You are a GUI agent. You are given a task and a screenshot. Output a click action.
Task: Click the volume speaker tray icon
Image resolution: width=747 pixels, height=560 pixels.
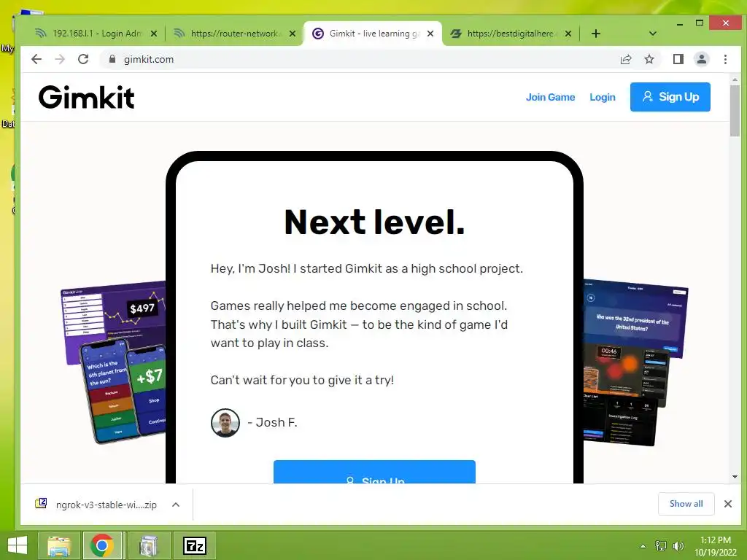coord(678,546)
